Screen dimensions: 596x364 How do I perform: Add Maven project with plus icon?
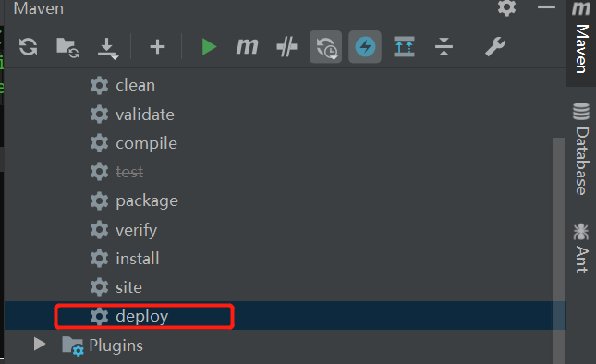click(157, 47)
